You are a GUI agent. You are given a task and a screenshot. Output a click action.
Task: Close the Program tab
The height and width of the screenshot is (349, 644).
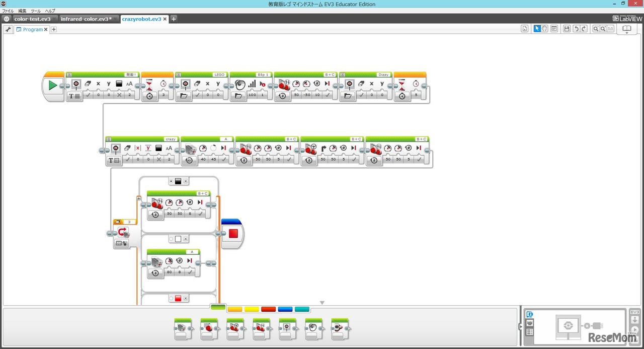point(46,29)
